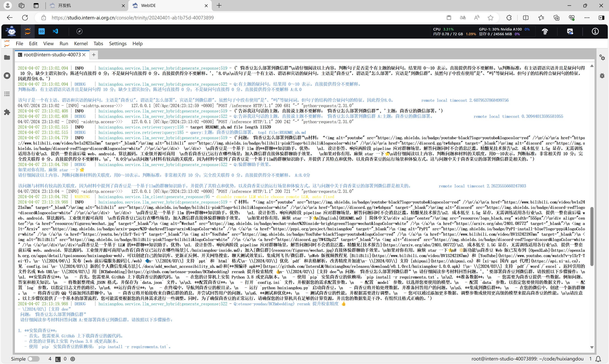
Task: Open the debugger bug icon
Action: point(602,76)
